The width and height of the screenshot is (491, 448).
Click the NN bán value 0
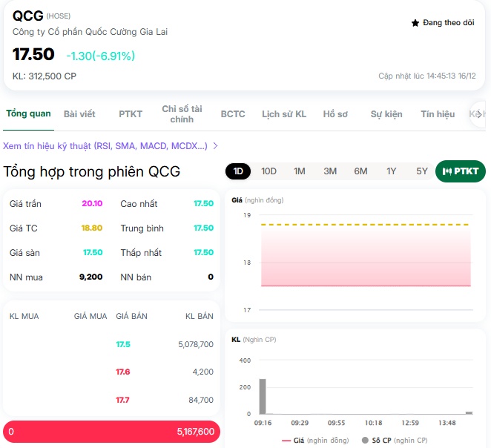coord(211,277)
